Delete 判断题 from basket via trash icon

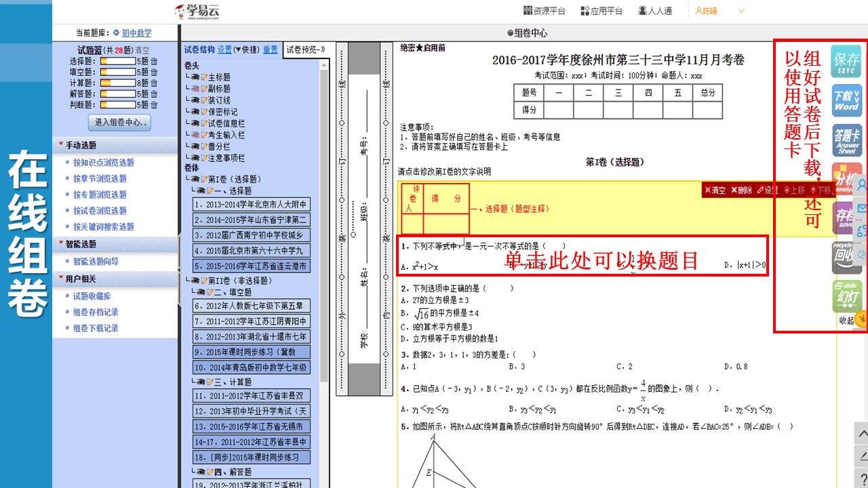[154, 105]
